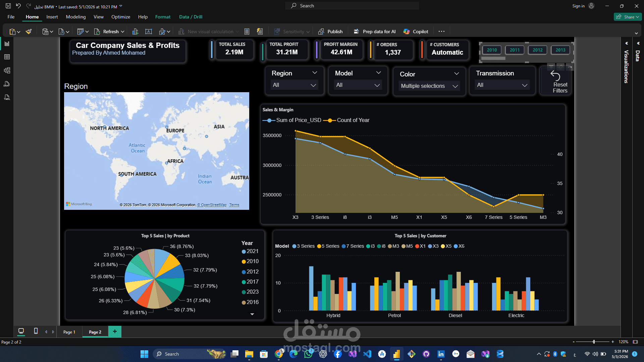Insert a New visual via chart icon
Image resolution: width=644 pixels, height=362 pixels.
[x=135, y=32]
